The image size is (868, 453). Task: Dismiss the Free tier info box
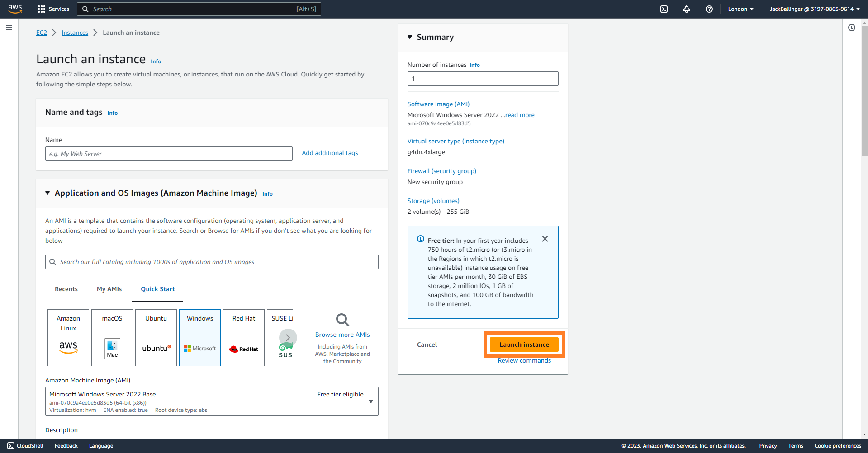[x=545, y=239]
